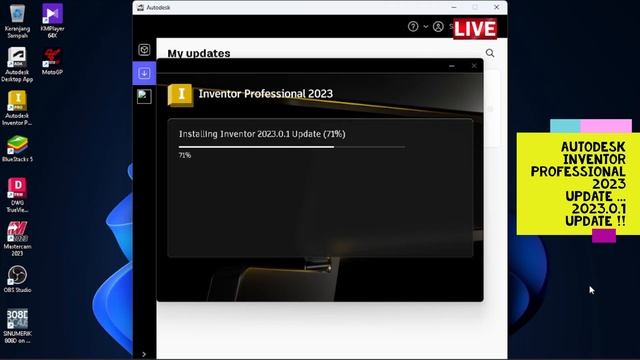Viewport: 640px width, 360px height.
Task: Open the MotoGP desktop shortcut
Action: 52,61
